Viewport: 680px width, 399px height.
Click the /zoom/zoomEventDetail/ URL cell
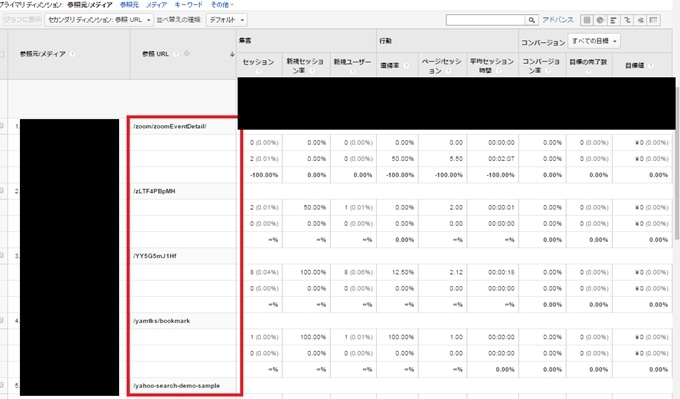[x=170, y=126]
